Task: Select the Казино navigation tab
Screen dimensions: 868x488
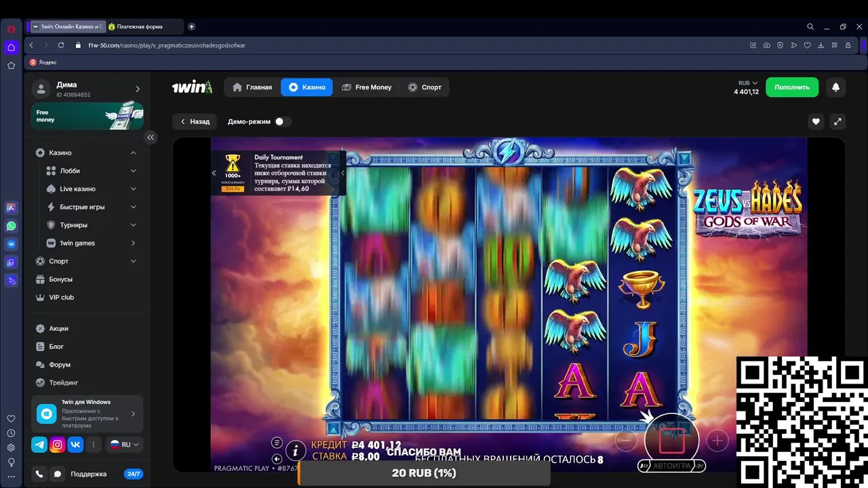Action: [x=307, y=87]
